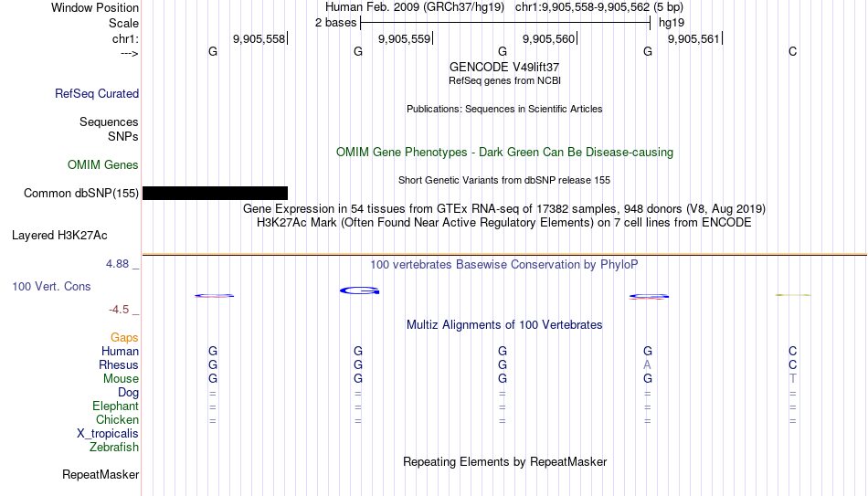Viewport: 868px width, 496px height.
Task: Click the chr1: ruler label
Action: coord(125,38)
